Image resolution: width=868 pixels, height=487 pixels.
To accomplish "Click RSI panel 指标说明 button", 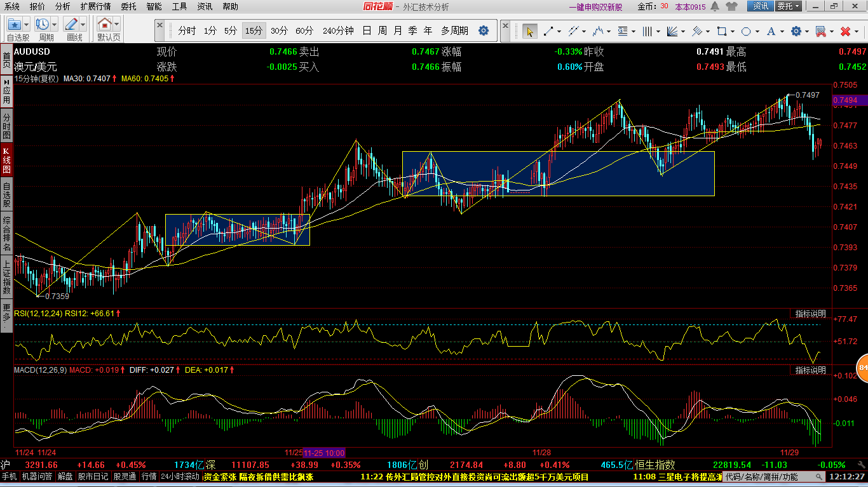I will click(x=811, y=314).
